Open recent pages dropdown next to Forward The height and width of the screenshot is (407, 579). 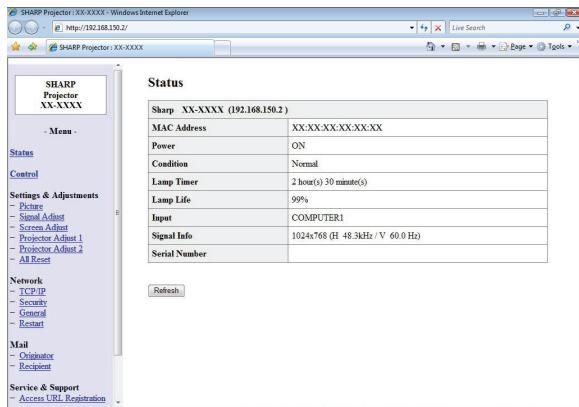click(44, 28)
